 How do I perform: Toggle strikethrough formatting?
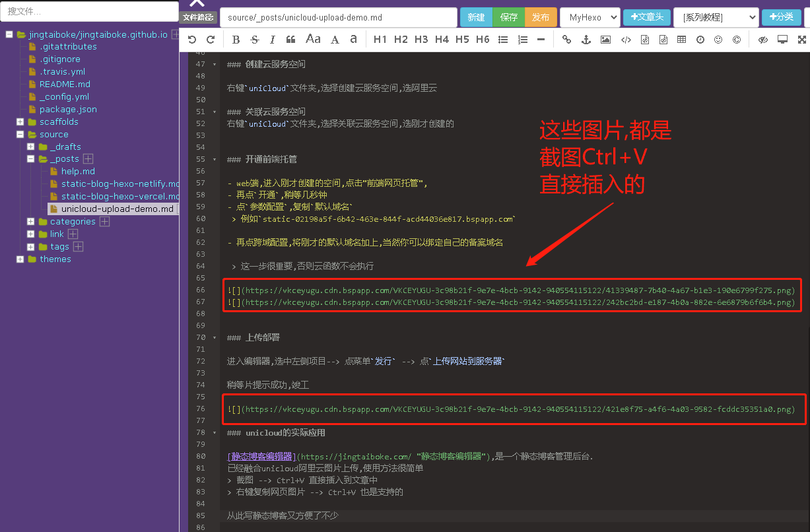click(x=254, y=40)
